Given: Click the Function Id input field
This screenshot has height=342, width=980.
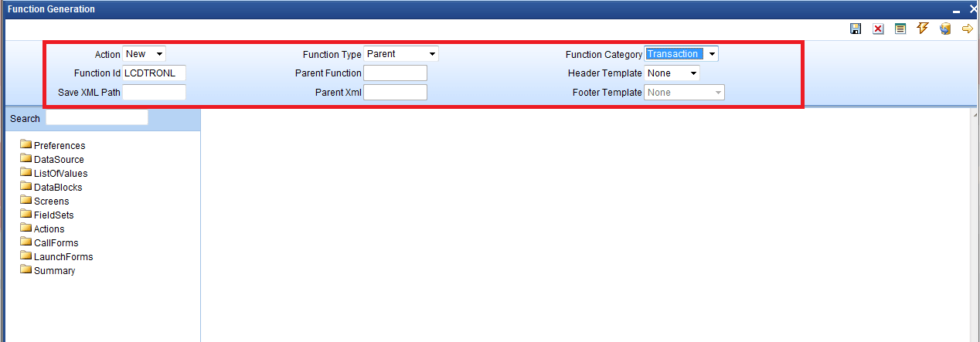Looking at the screenshot, I should [x=155, y=73].
